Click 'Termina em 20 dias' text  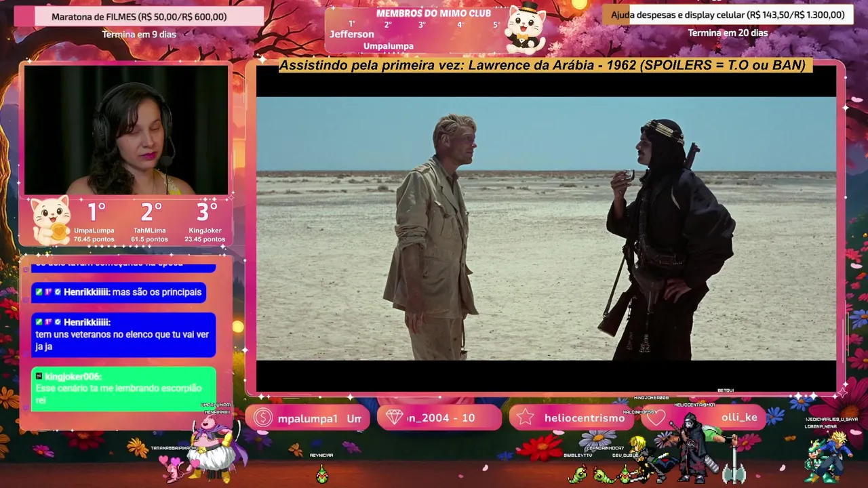pos(728,33)
